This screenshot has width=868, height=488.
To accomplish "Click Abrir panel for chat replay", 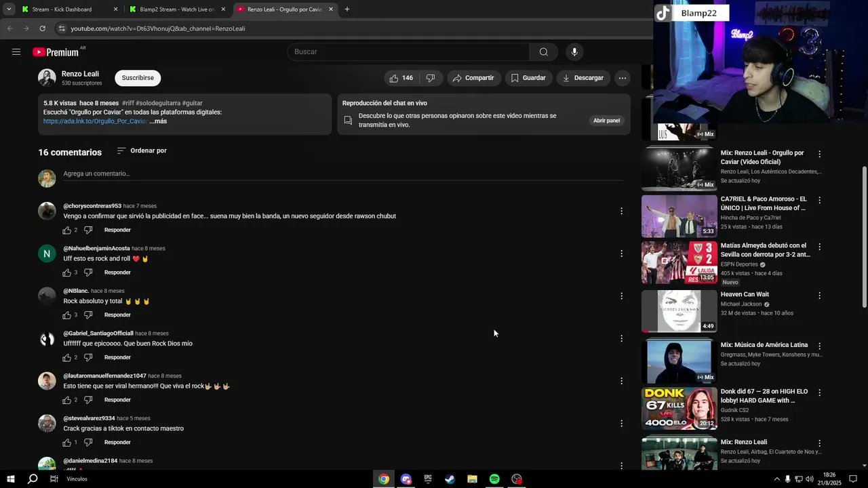I will click(x=606, y=121).
